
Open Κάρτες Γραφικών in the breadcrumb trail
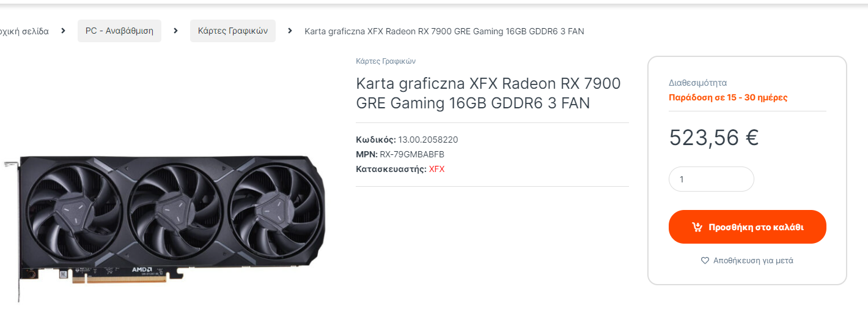pyautogui.click(x=233, y=31)
